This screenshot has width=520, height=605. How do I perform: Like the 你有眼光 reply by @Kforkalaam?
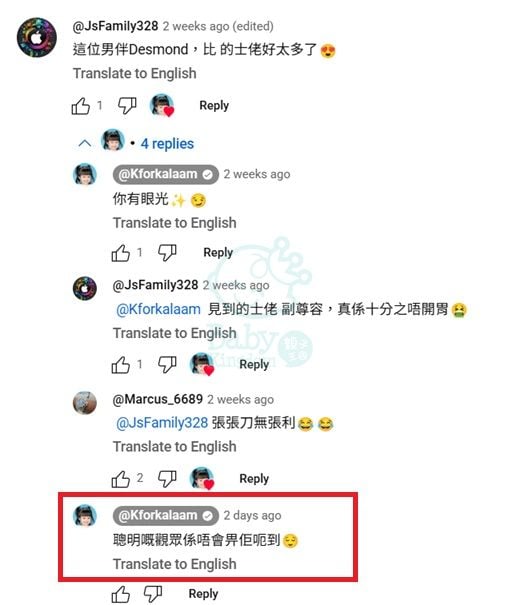point(121,253)
